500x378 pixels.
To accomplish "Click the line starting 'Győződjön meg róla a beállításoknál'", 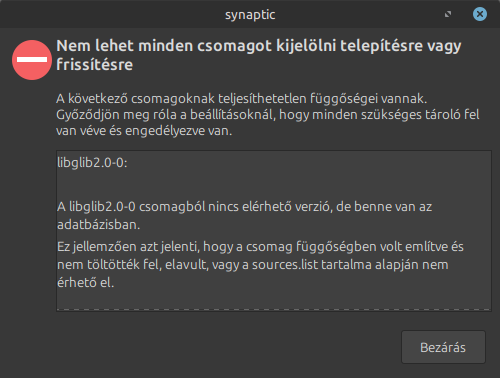I will click(x=268, y=115).
